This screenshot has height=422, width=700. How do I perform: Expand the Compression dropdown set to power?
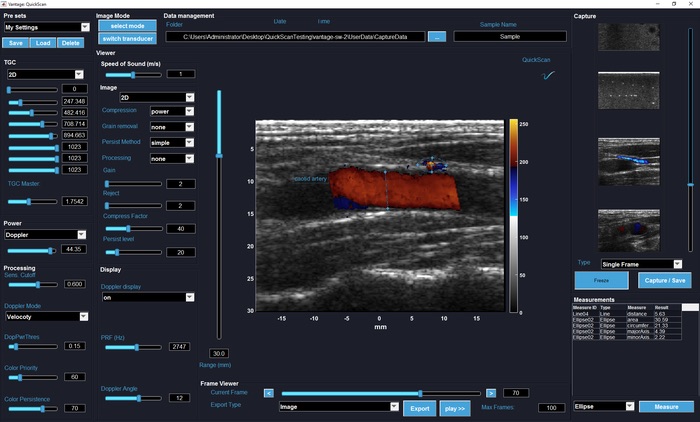pos(172,112)
